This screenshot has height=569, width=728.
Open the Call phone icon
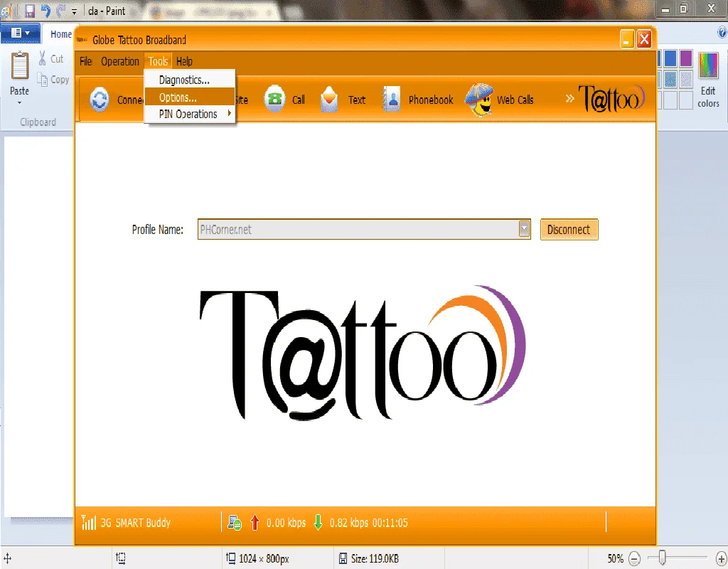click(x=274, y=98)
